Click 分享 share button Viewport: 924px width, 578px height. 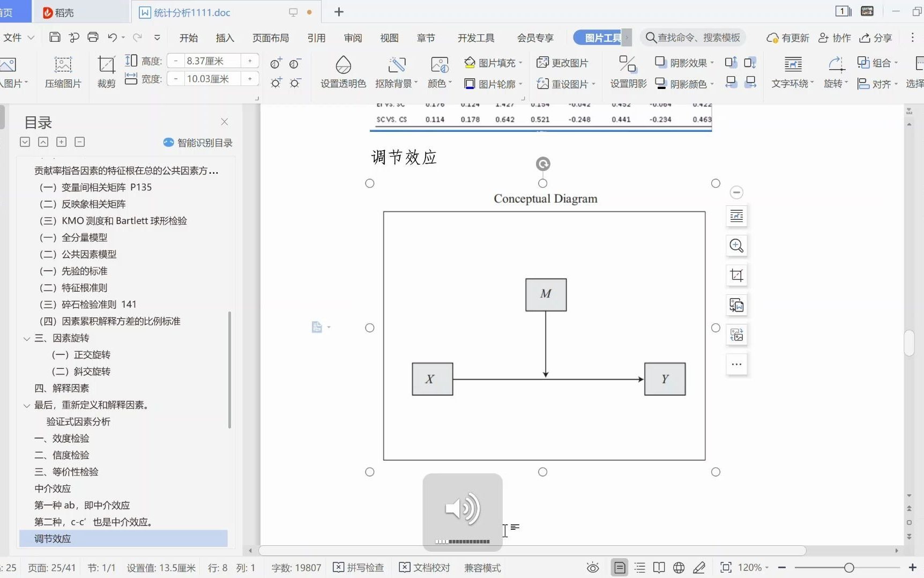point(876,38)
